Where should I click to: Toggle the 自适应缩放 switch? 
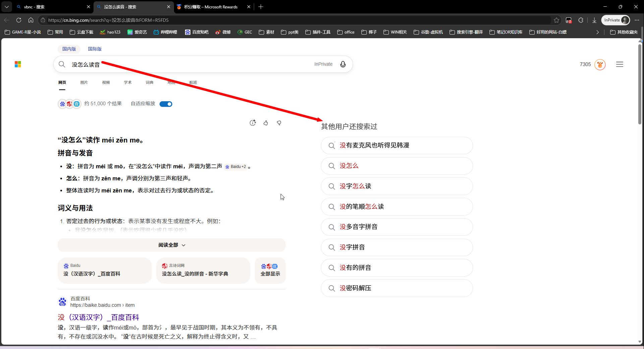[166, 104]
